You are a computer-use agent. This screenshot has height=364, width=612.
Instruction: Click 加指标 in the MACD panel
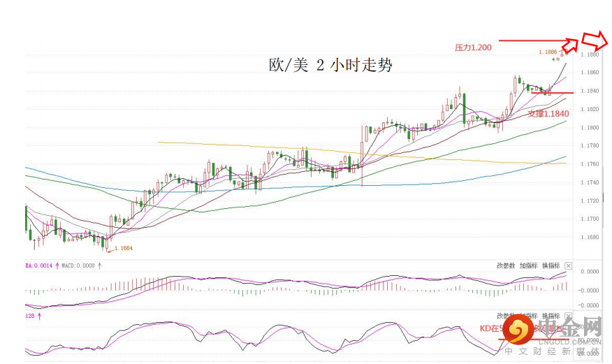pos(528,265)
